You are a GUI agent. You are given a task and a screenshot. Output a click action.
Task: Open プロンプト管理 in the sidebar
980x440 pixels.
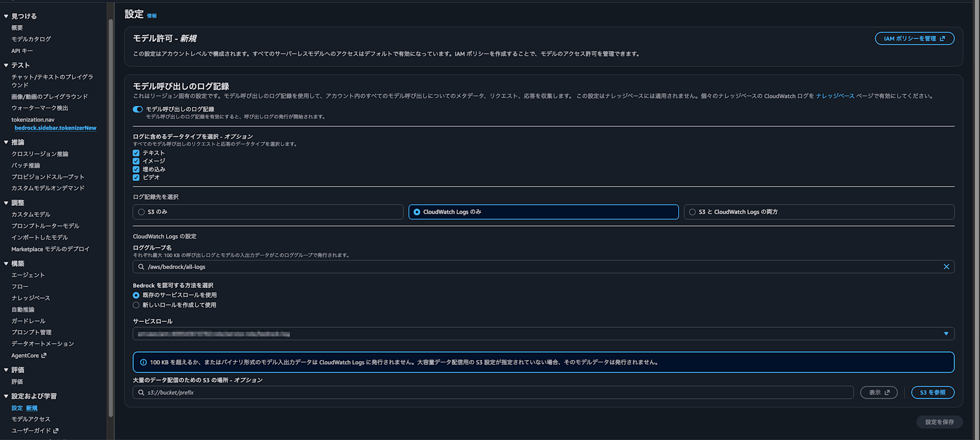(31, 332)
